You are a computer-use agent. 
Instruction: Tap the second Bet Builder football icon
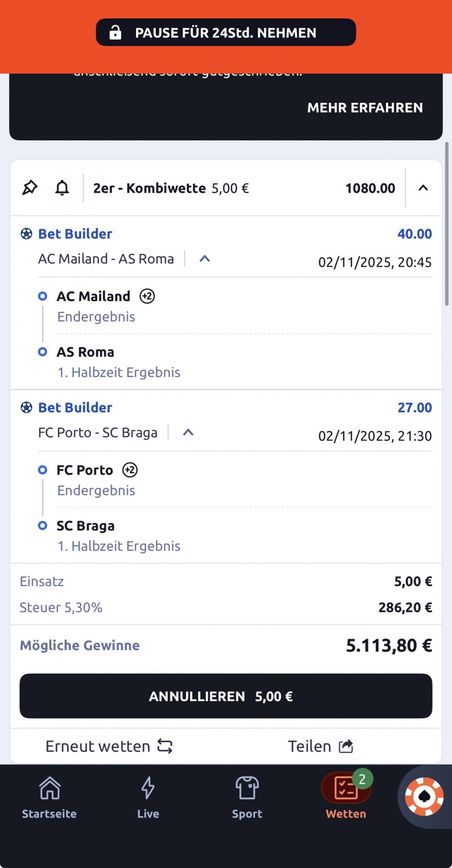click(x=27, y=408)
